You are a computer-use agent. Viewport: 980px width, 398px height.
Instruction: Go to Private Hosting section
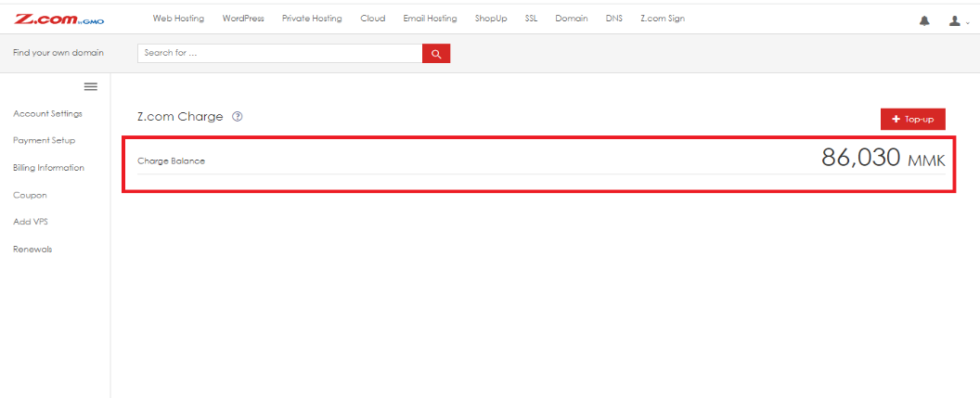click(312, 19)
